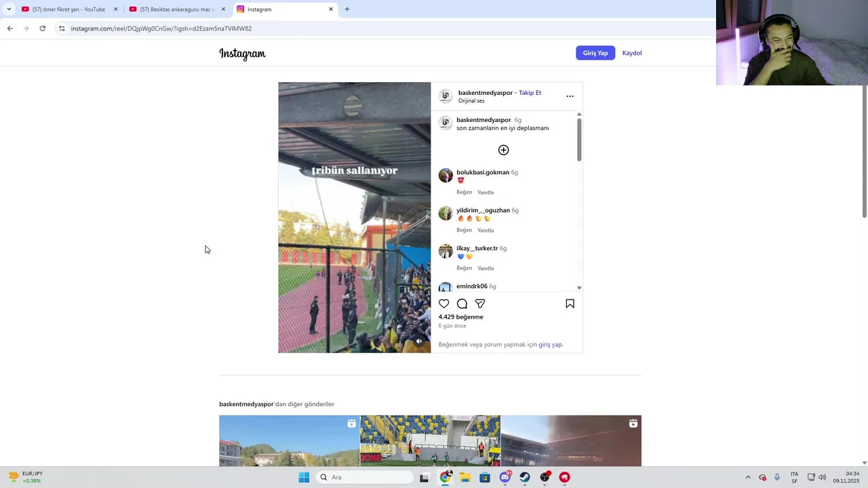Open first related post thumbnail with hillside
This screenshot has height=488, width=868.
tap(289, 441)
